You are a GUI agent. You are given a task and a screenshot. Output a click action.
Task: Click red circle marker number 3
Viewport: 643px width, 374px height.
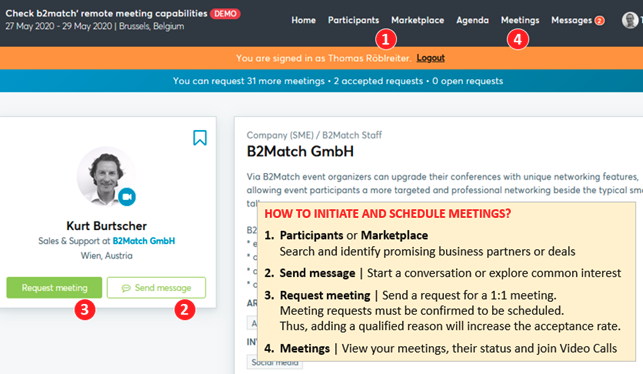coord(85,310)
